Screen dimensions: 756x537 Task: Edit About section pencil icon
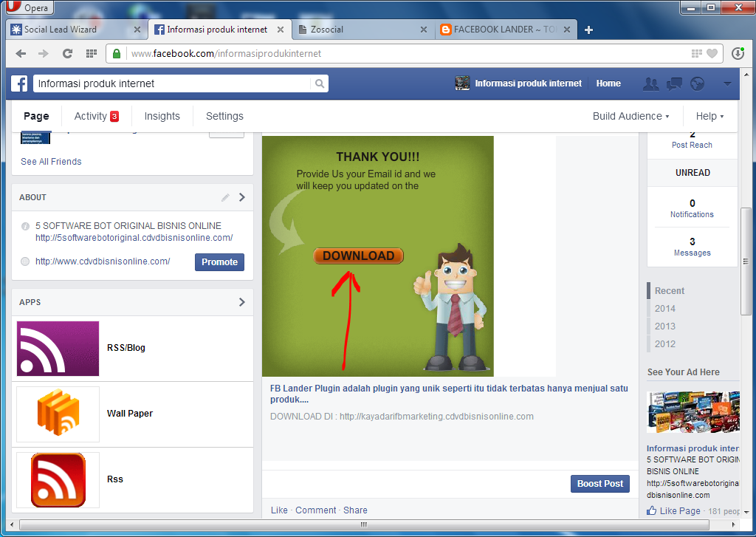click(x=225, y=197)
